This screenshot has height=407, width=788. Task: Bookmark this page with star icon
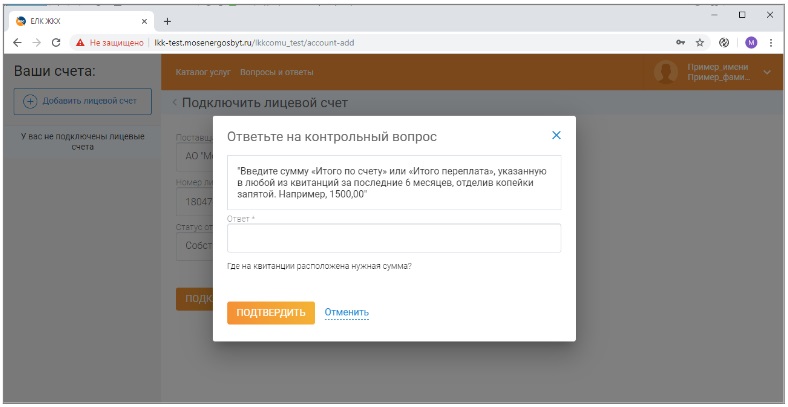pyautogui.click(x=700, y=43)
